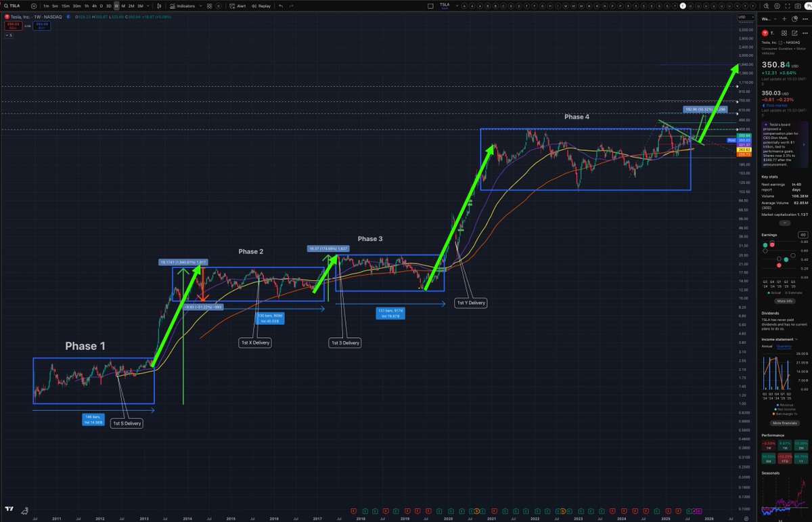Open the Indicators dialog
The height and width of the screenshot is (522, 812).
coord(183,6)
